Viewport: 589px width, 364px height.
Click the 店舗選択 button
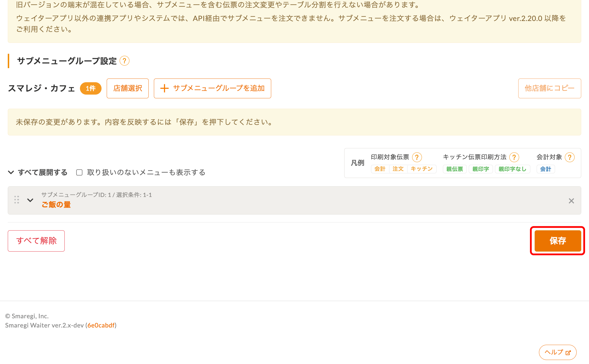pyautogui.click(x=128, y=88)
